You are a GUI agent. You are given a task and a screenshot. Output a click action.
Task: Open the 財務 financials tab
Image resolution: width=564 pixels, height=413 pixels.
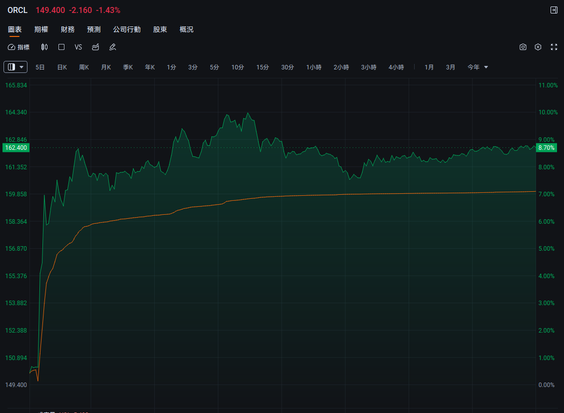coord(67,30)
